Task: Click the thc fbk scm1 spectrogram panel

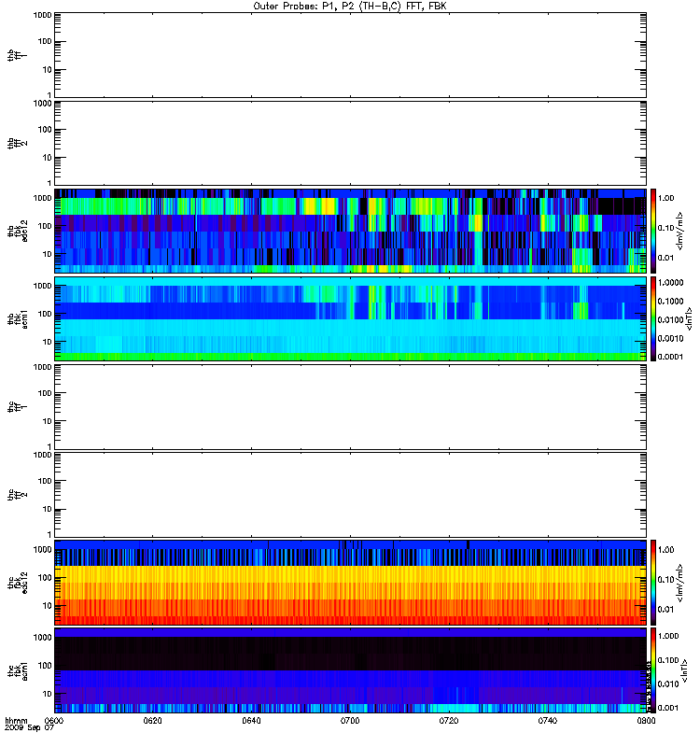Action: (x=350, y=670)
